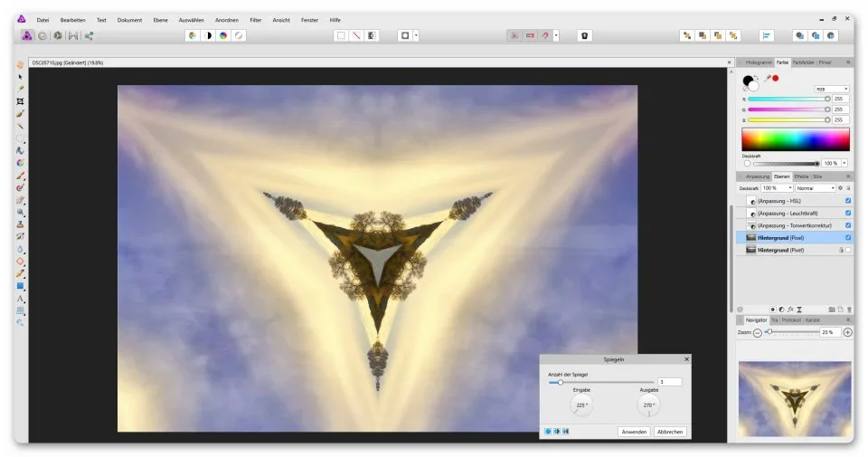Select the Crop tool

pyautogui.click(x=20, y=101)
